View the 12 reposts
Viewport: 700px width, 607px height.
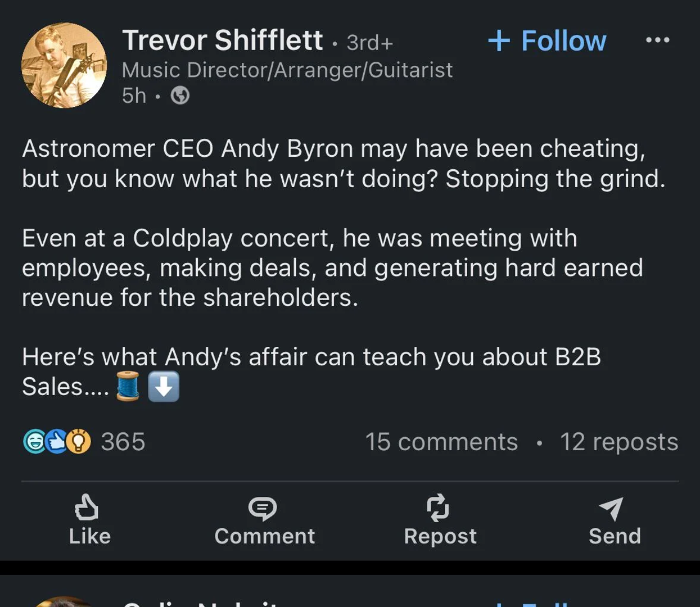click(619, 442)
